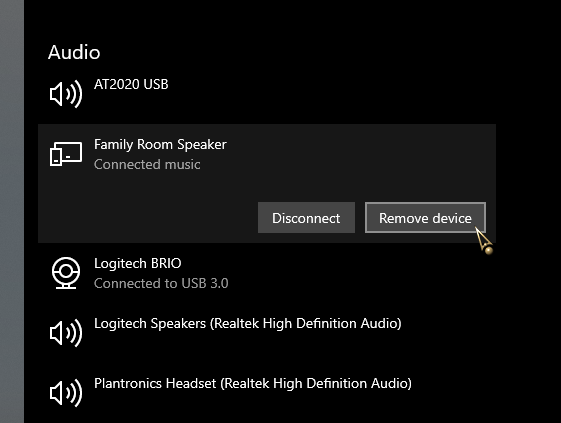The height and width of the screenshot is (423, 561).
Task: Disconnect the Family Room Speaker
Action: tap(306, 218)
